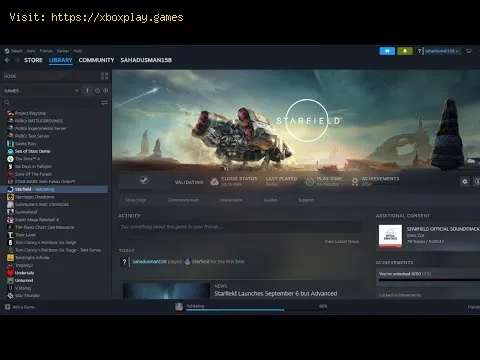Viewport: 480px width, 360px height.
Task: Click the 'Say something about this game' field
Action: (x=239, y=227)
